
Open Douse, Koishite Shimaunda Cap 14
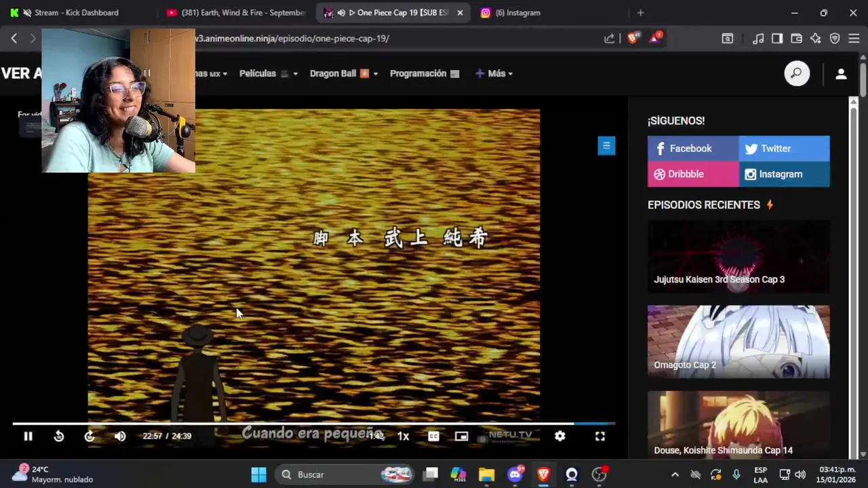click(x=738, y=425)
